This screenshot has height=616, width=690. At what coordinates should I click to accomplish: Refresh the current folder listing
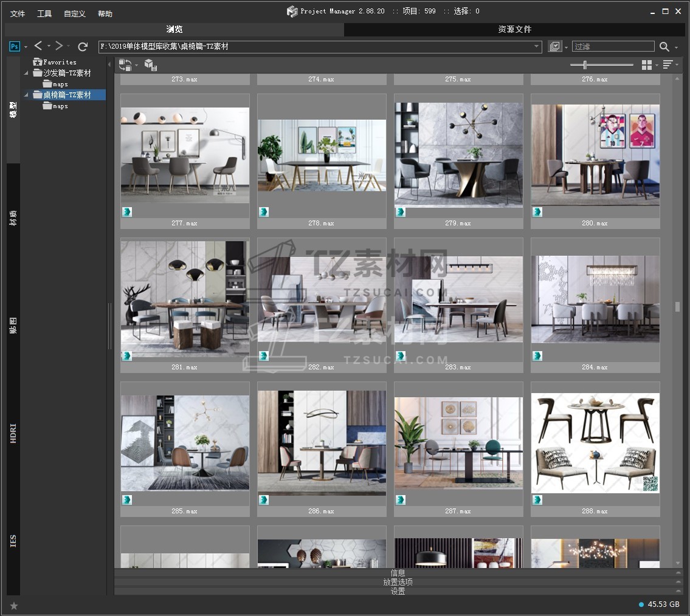[83, 46]
